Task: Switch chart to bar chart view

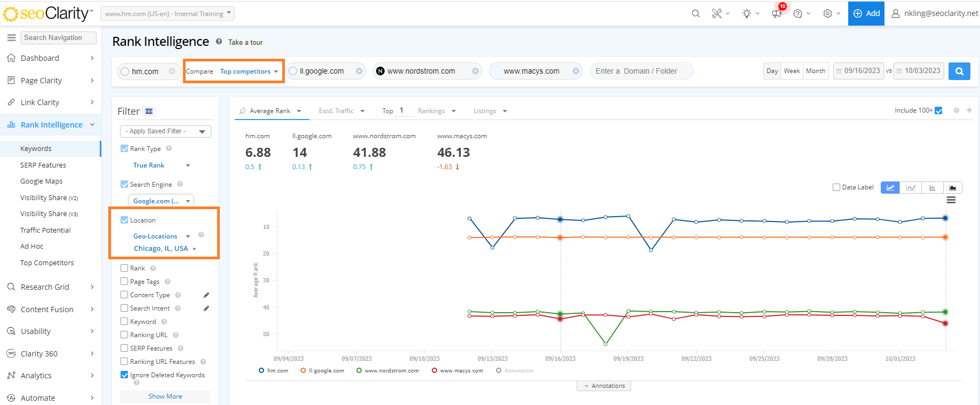Action: 932,187
